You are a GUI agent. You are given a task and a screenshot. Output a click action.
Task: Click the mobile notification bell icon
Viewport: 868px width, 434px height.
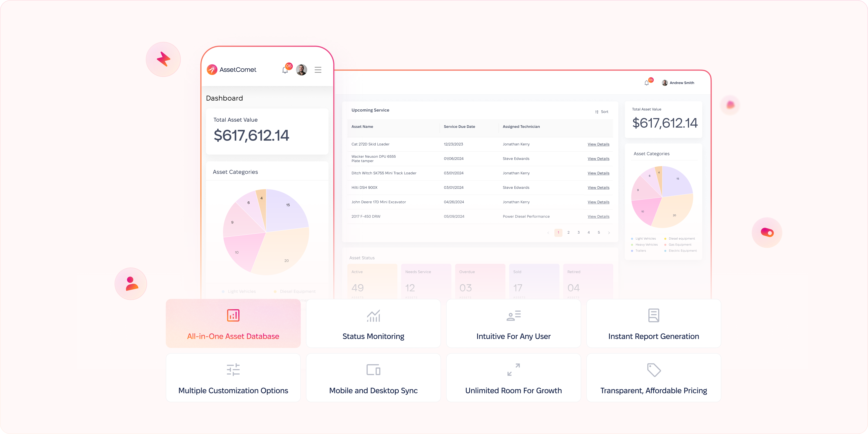pos(285,70)
